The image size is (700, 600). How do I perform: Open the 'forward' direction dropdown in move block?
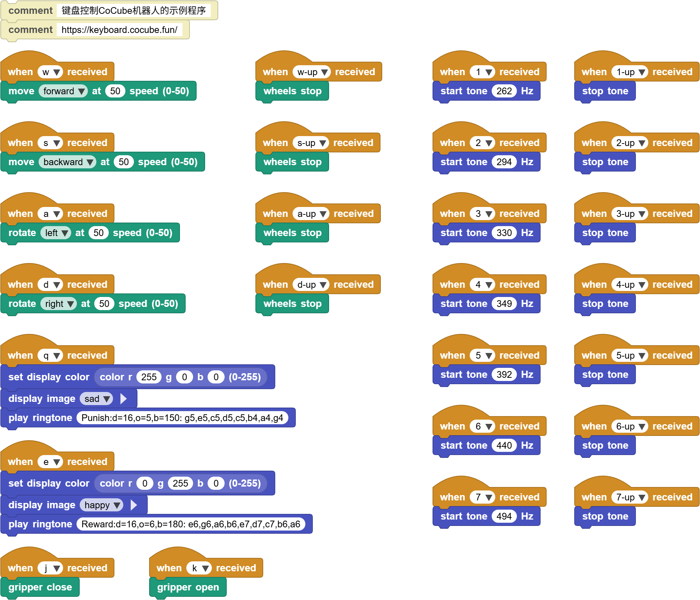point(63,91)
